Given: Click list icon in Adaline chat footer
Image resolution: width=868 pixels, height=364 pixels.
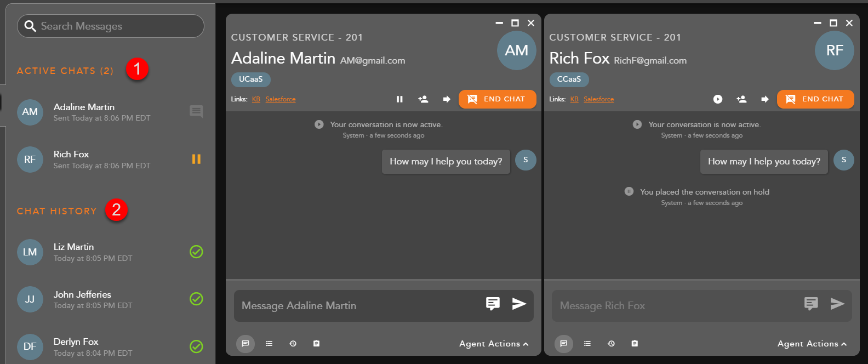Looking at the screenshot, I should tap(269, 344).
